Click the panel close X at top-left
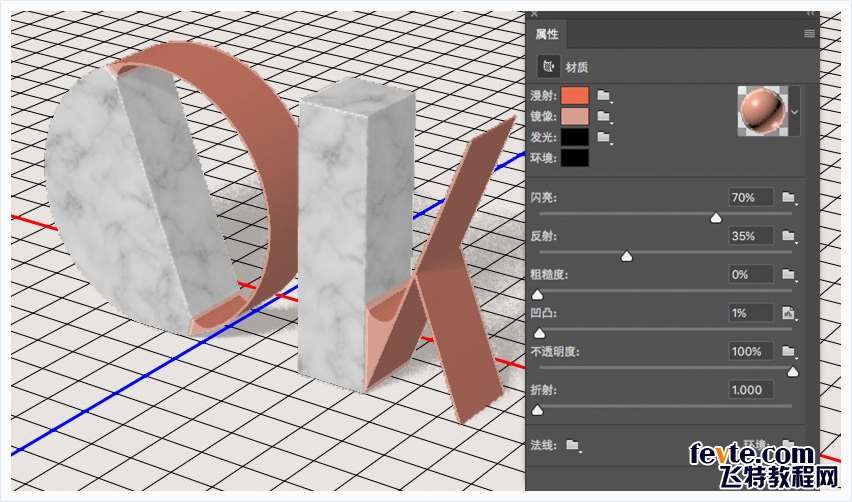The width and height of the screenshot is (852, 502). click(534, 14)
